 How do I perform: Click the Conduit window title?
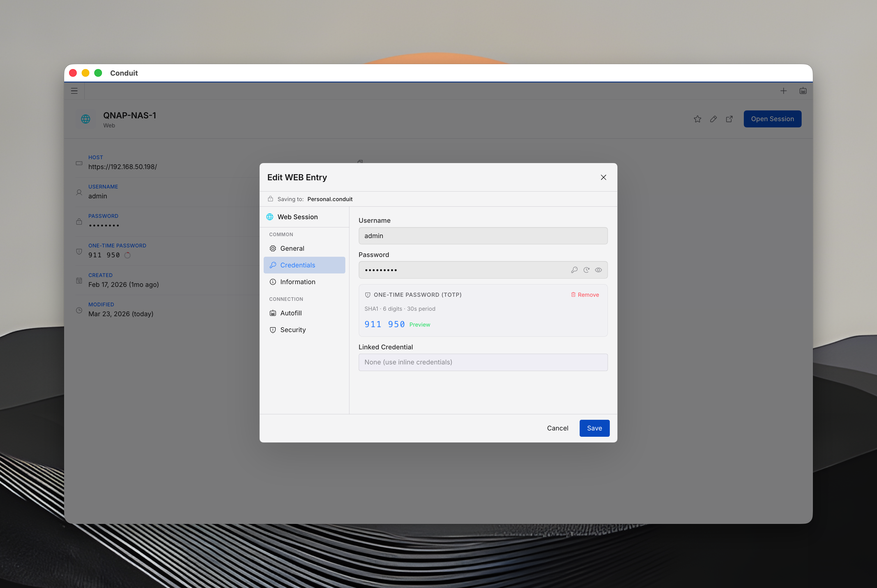pos(124,73)
